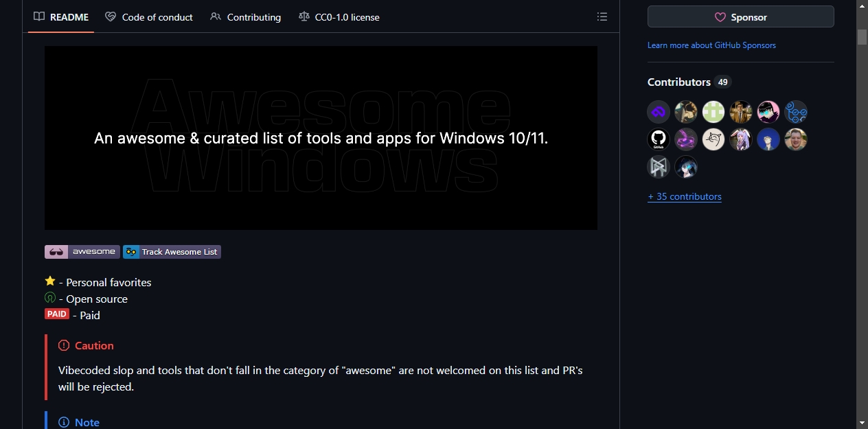868x429 pixels.
Task: Click the Sponsor button
Action: pyautogui.click(x=741, y=17)
